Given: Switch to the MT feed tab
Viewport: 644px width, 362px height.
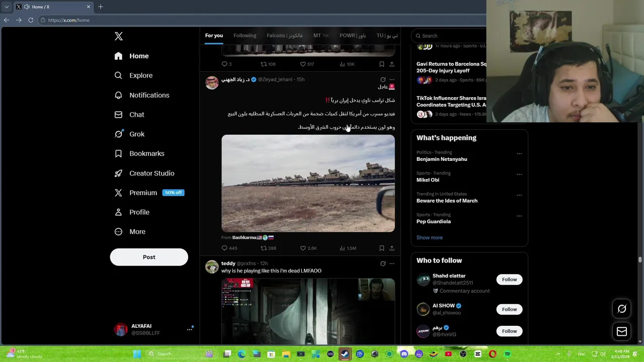Looking at the screenshot, I should pyautogui.click(x=321, y=36).
